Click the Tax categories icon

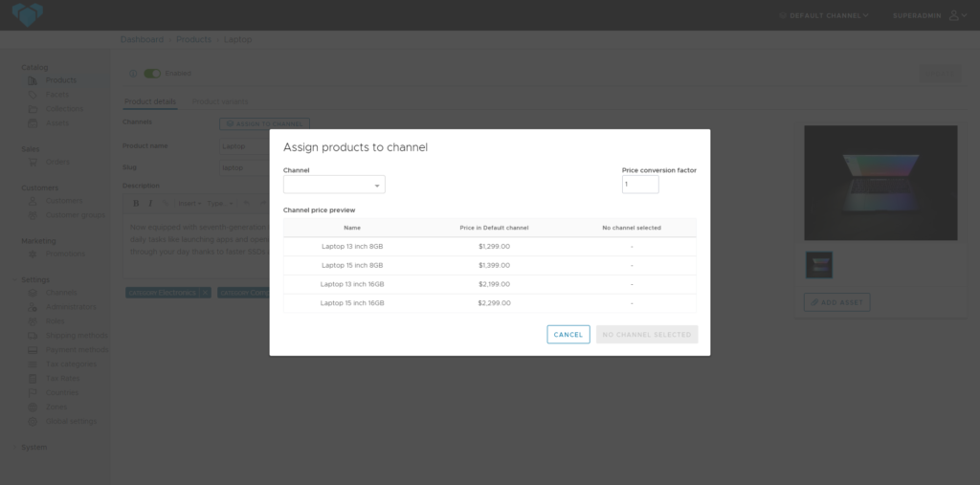pos(33,364)
